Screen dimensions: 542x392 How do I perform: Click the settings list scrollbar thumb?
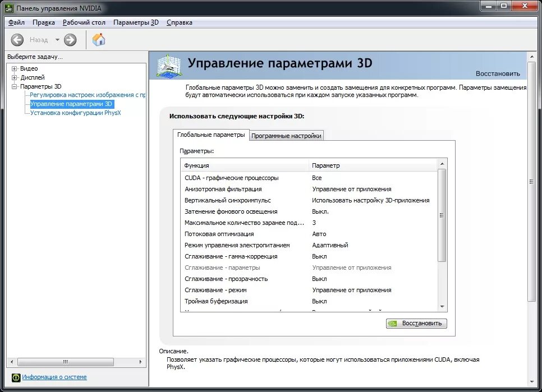pos(442,215)
